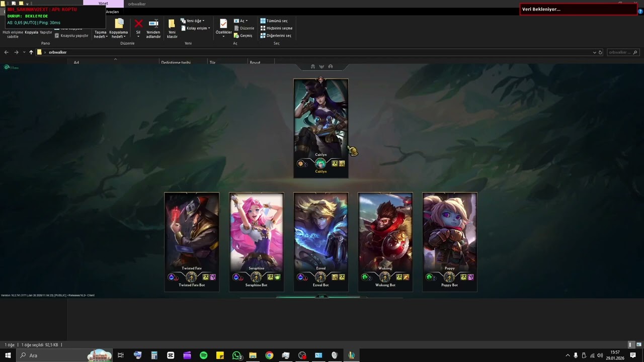This screenshot has width=644, height=362.
Task: Open the Kolay erişim dropdown
Action: point(195,28)
